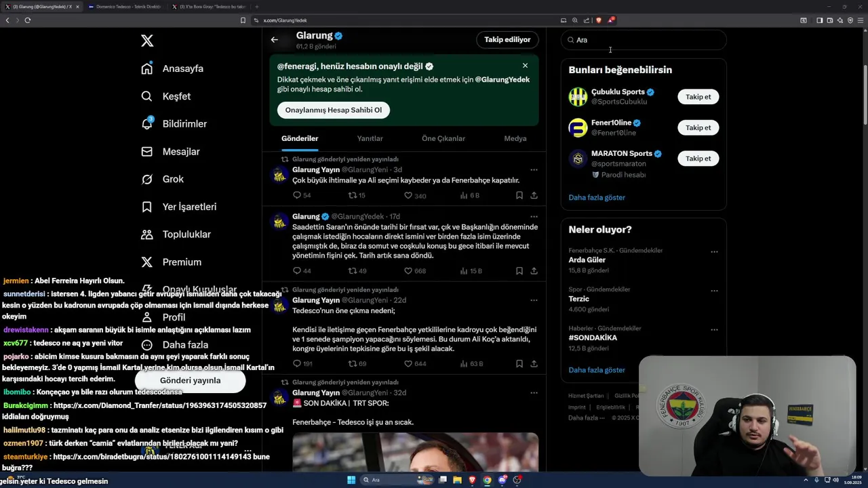868x488 pixels.
Task: Follow Fener10line with Takip et
Action: 698,127
